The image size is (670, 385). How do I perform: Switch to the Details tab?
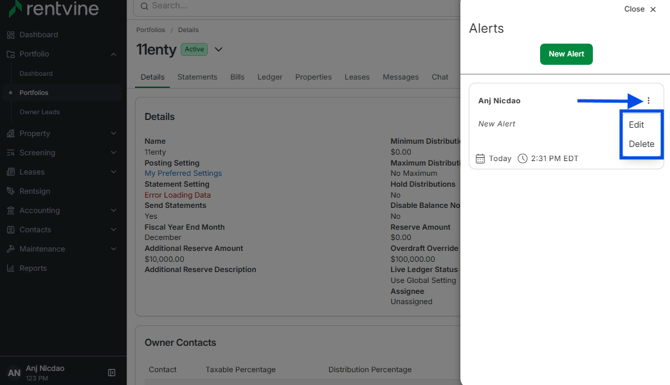point(152,77)
